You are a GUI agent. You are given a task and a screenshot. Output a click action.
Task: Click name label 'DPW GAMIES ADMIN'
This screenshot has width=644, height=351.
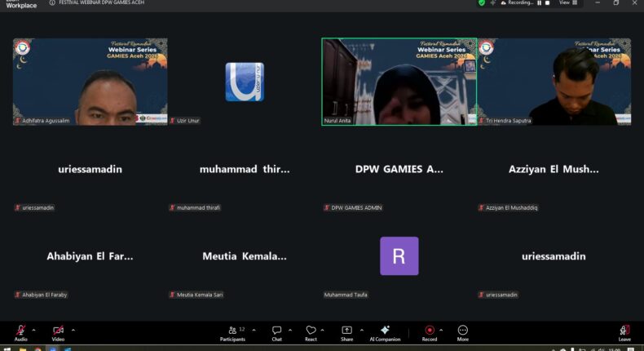pyautogui.click(x=356, y=208)
